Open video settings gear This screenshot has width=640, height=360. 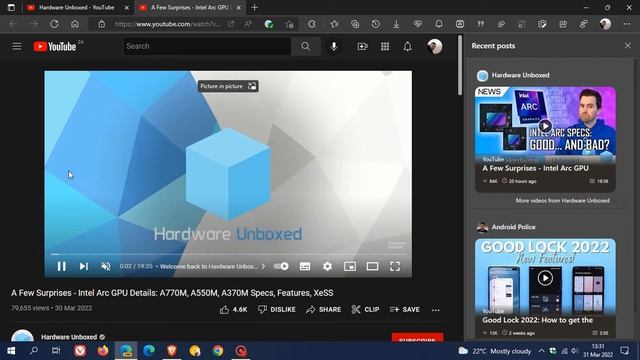pyautogui.click(x=327, y=267)
